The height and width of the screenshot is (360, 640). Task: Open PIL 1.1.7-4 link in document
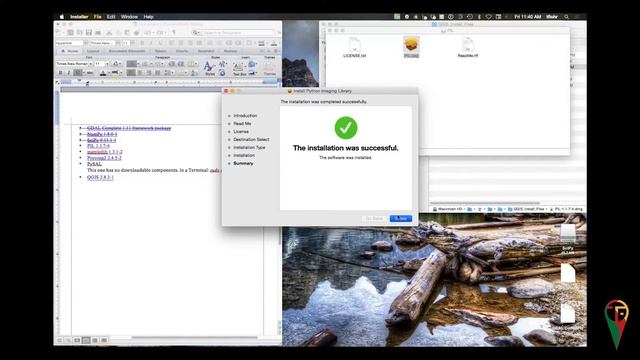click(x=98, y=146)
